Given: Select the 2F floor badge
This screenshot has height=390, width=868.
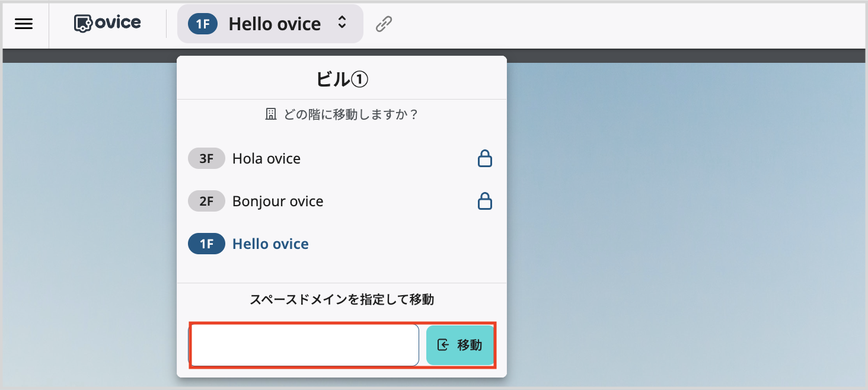Looking at the screenshot, I should [x=206, y=201].
